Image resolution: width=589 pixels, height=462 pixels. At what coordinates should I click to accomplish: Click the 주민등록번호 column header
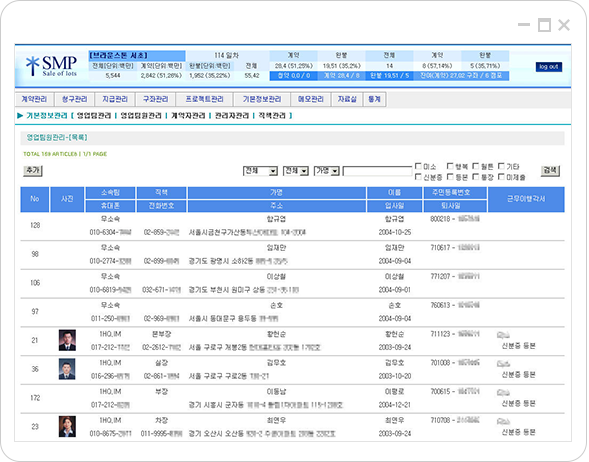point(455,193)
